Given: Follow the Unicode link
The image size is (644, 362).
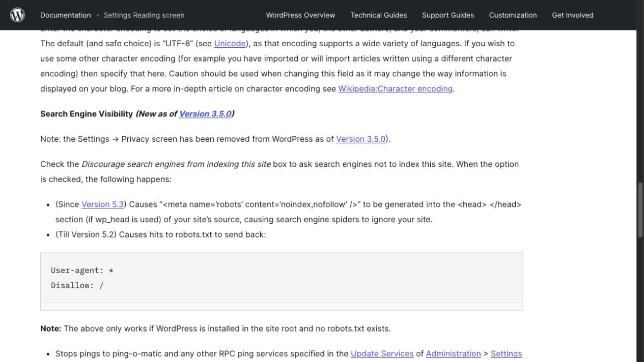Looking at the screenshot, I should click(230, 44).
